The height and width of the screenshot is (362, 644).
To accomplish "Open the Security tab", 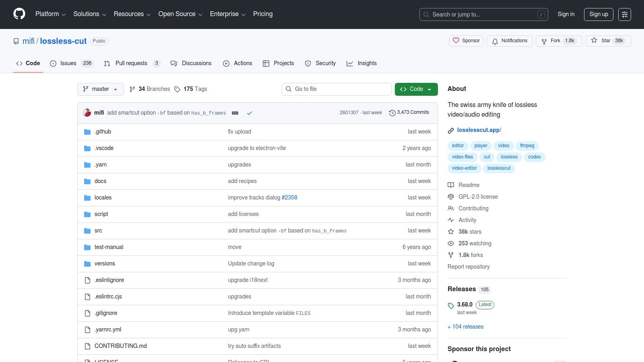I will point(320,63).
